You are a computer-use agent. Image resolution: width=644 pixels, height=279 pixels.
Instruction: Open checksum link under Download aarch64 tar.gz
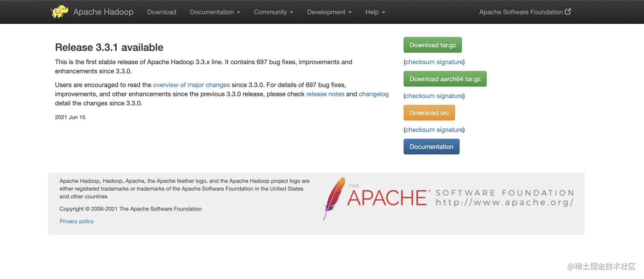[x=420, y=96]
